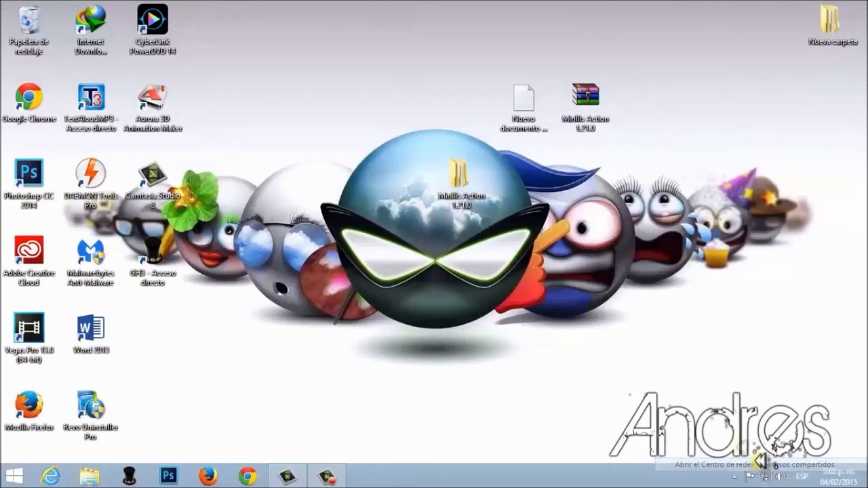This screenshot has height=488, width=868.
Task: Select Malwarebytes Anti-Malware desktop shortcut
Action: (90, 262)
